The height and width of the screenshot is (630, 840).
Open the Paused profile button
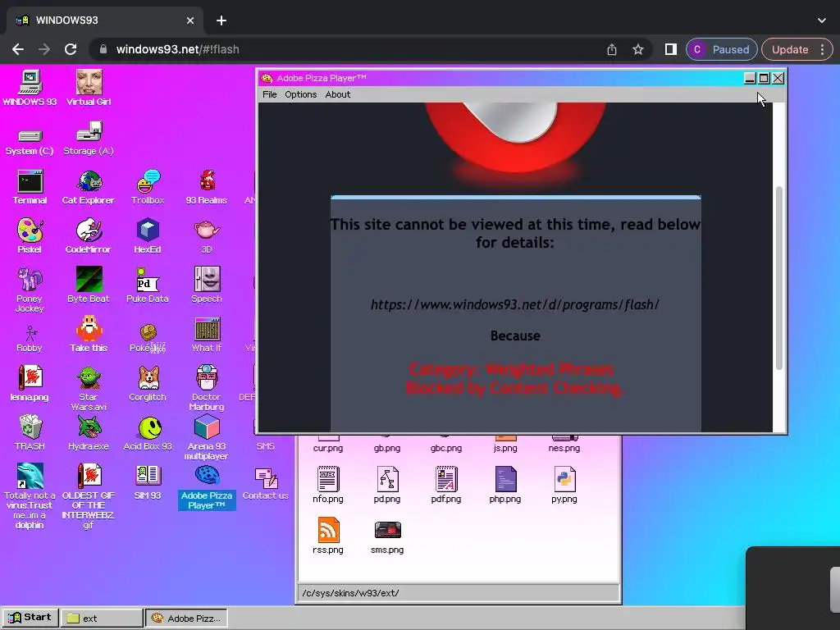pyautogui.click(x=721, y=49)
